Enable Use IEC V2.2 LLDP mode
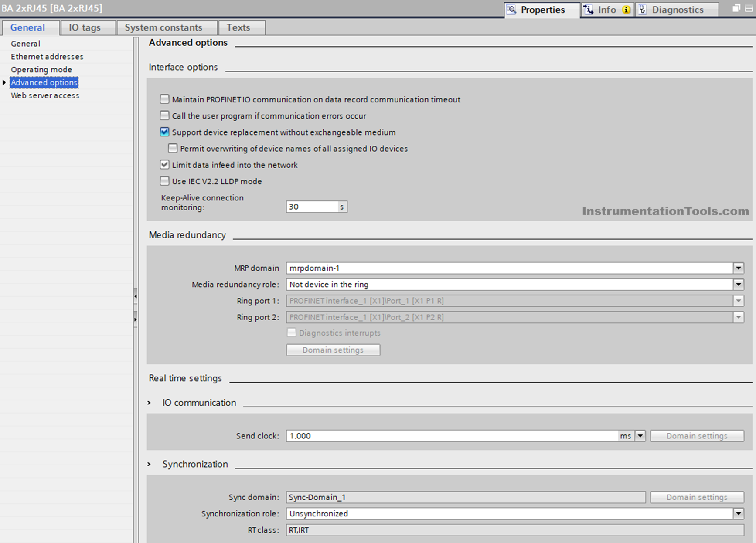This screenshot has width=756, height=543. (164, 181)
